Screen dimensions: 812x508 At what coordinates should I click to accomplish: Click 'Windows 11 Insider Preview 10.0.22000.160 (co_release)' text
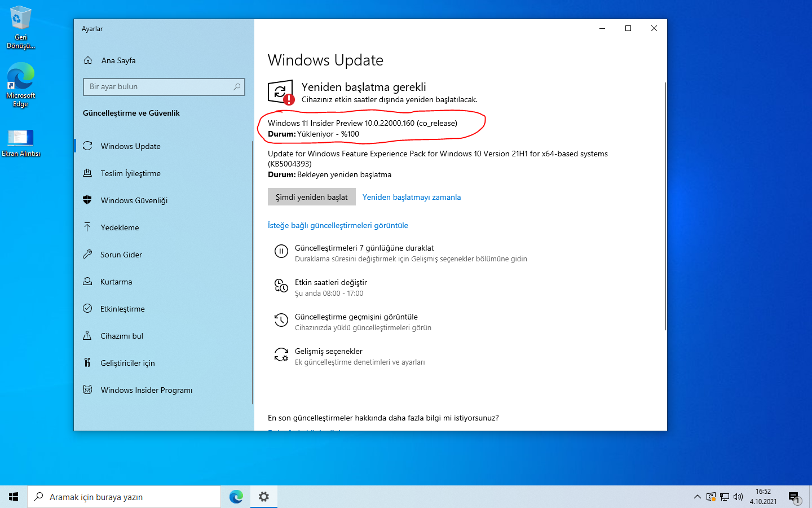click(x=363, y=123)
